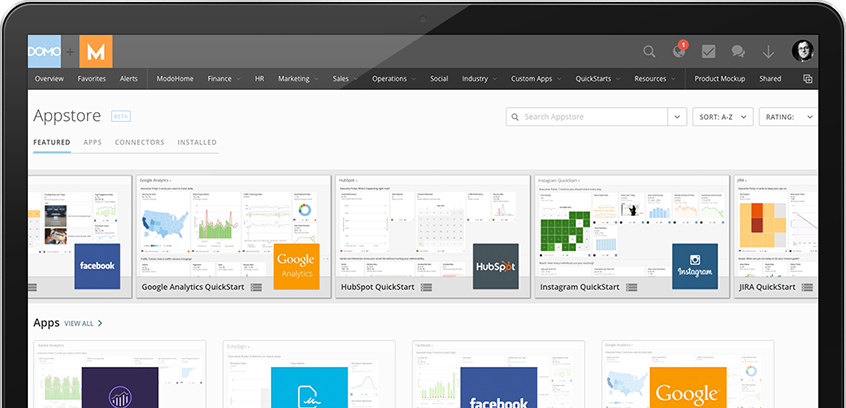Click into the Search Appstore field
This screenshot has height=408, width=846.
pyautogui.click(x=587, y=117)
